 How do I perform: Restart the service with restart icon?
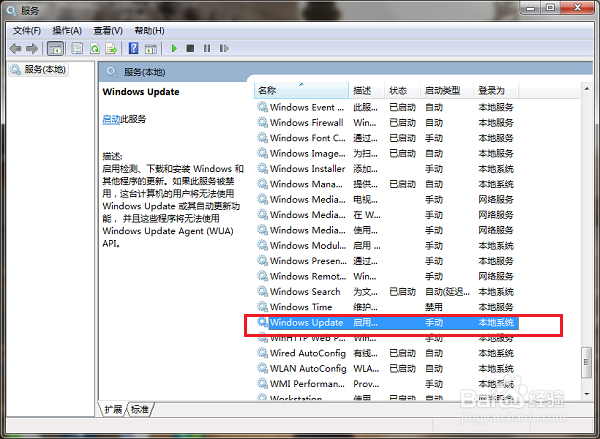click(224, 49)
